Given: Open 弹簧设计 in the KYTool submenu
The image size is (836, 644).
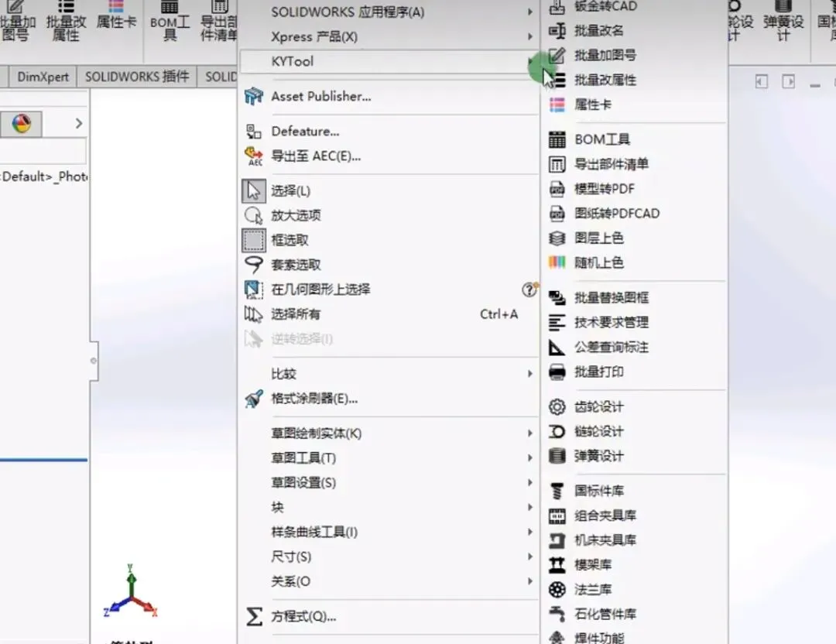Looking at the screenshot, I should tap(598, 456).
